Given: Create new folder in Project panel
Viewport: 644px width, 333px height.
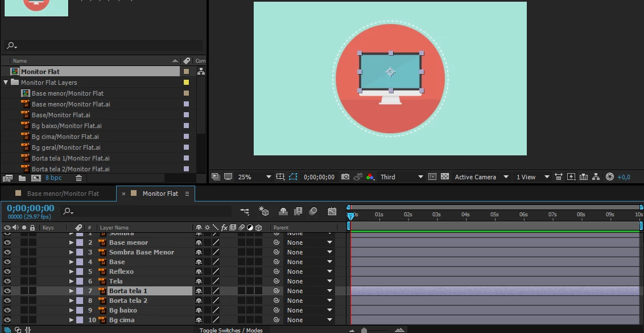Looking at the screenshot, I should pyautogui.click(x=22, y=178).
